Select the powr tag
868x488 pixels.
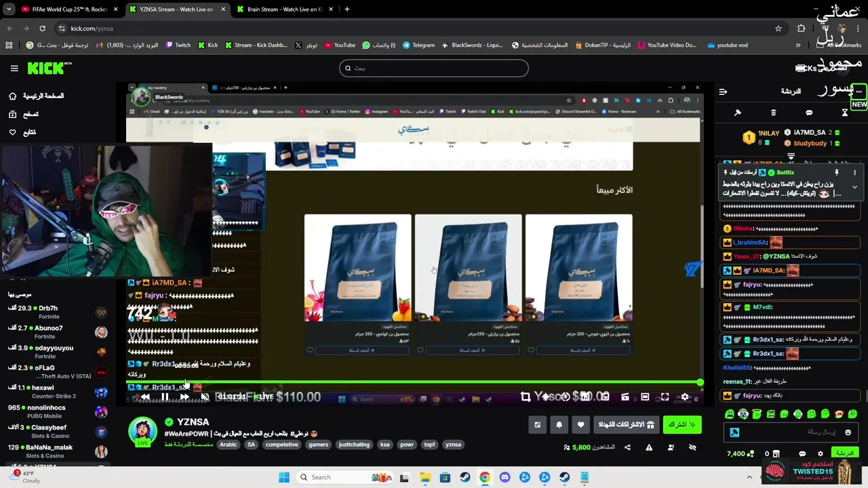click(x=407, y=445)
